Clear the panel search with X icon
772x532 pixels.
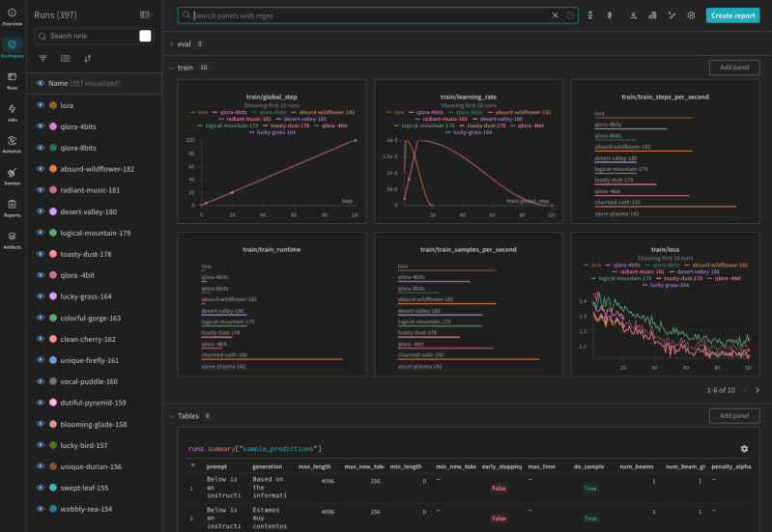pos(555,15)
